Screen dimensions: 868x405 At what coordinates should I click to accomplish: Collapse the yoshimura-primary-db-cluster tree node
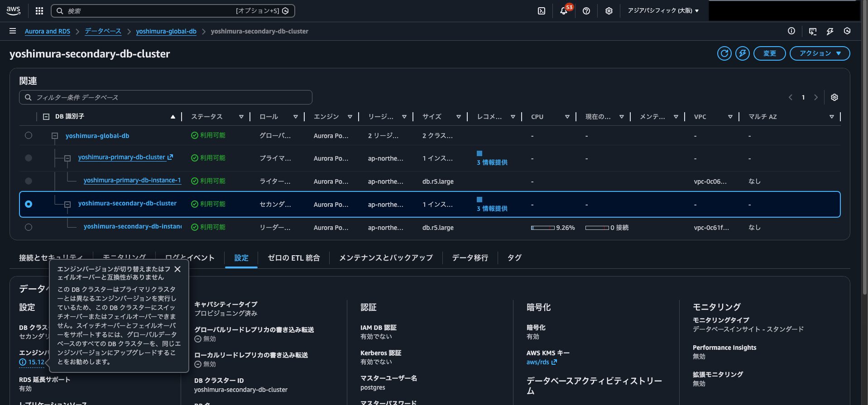[x=67, y=158]
